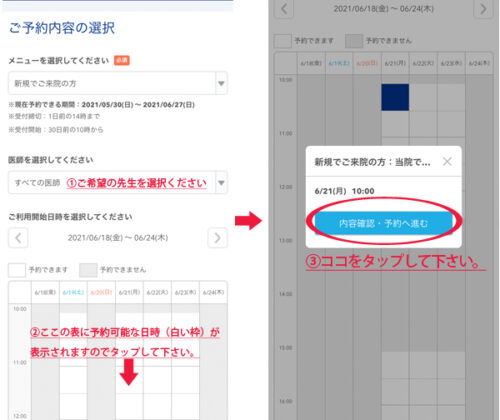
Task: Go to next week in left calendar
Action: click(x=217, y=238)
